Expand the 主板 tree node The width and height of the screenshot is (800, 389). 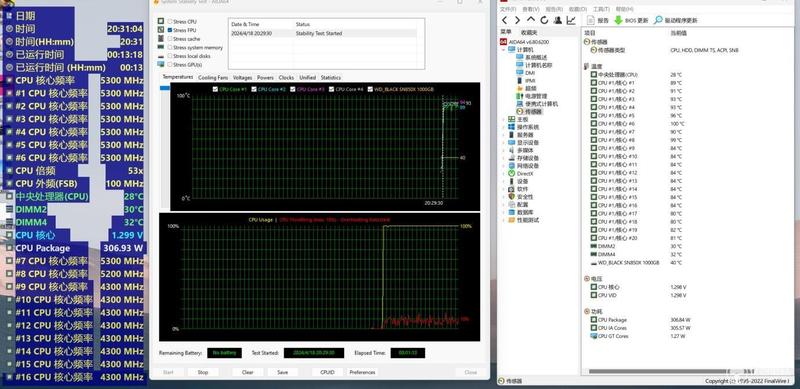(504, 119)
